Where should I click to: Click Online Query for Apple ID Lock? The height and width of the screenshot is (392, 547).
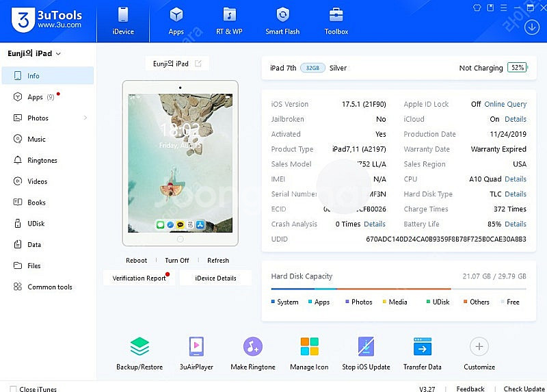(505, 104)
